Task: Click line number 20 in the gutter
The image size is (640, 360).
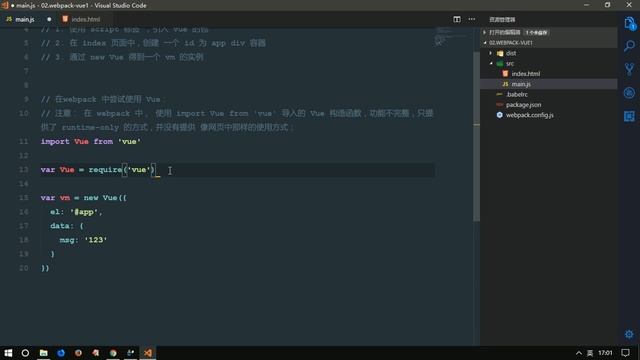Action: click(24, 268)
